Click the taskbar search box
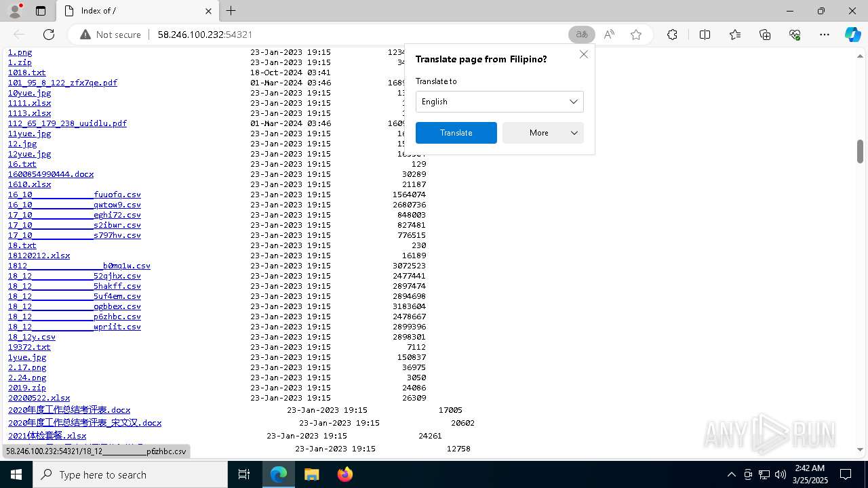Viewport: 868px width, 488px height. click(130, 474)
